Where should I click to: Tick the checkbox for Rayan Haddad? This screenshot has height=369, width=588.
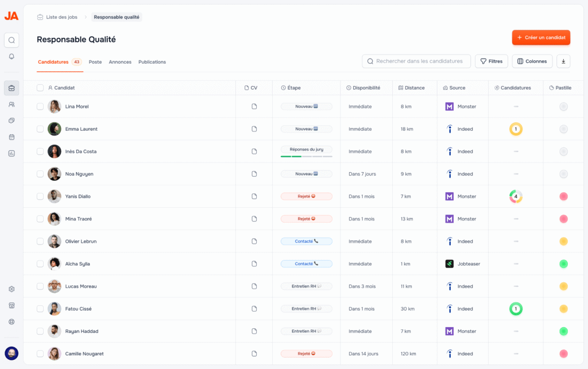click(40, 331)
